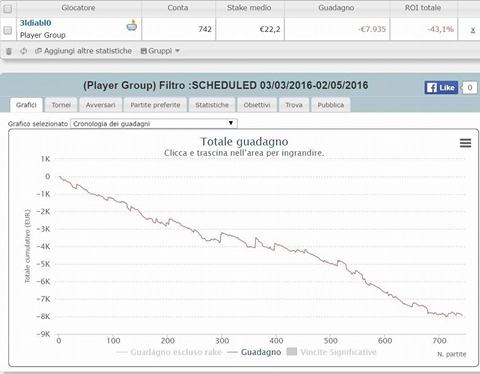Click Aggiungi altre statistiche
Image resolution: width=480 pixels, height=374 pixels.
tap(84, 51)
